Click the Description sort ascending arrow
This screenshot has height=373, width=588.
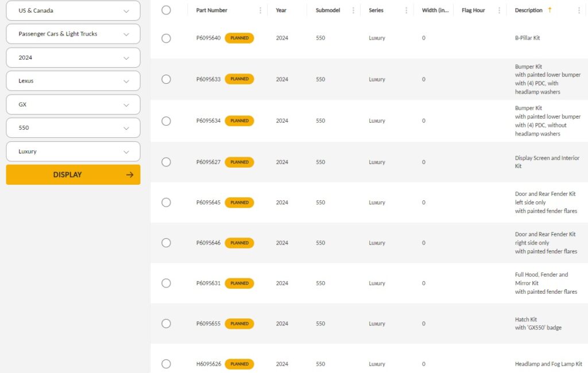550,10
